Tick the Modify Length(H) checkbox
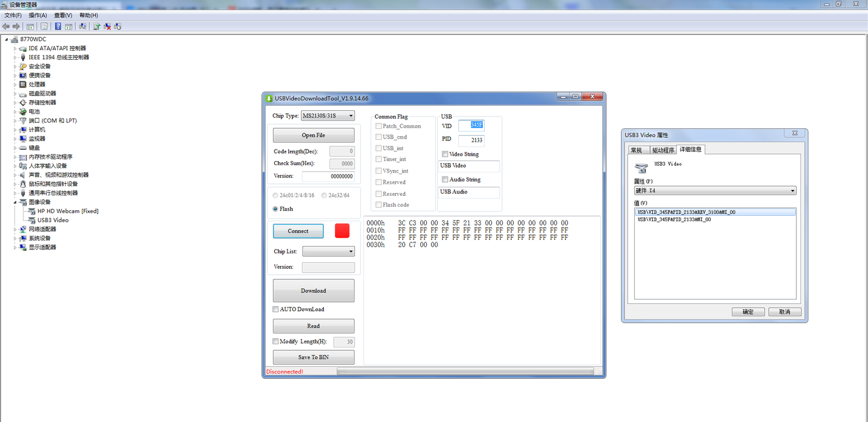868x422 pixels. coord(275,341)
